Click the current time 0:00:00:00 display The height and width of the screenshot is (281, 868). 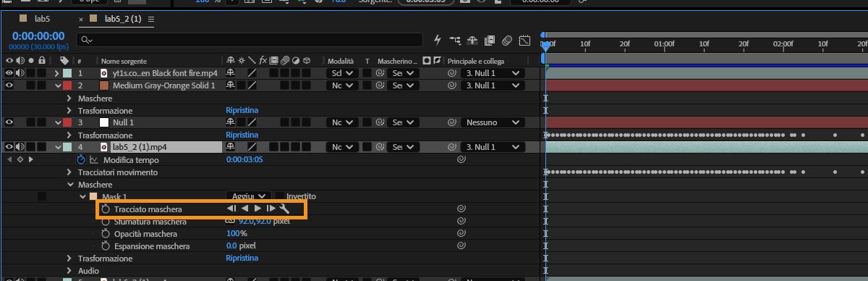coord(38,35)
